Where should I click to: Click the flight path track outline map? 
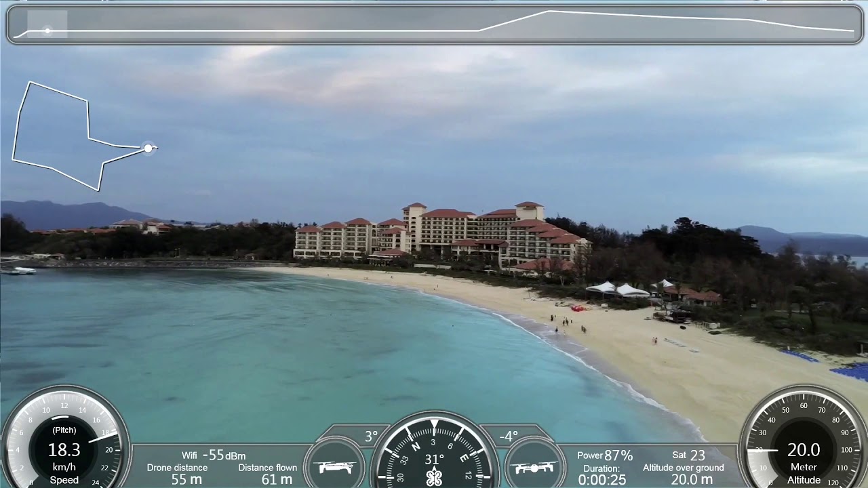click(85, 136)
